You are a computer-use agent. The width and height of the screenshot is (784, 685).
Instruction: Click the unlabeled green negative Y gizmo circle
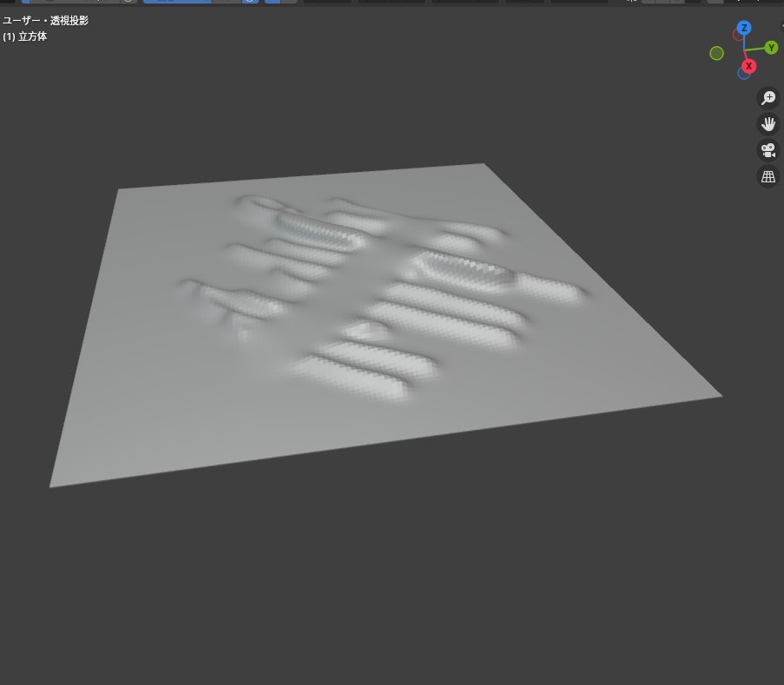tap(716, 53)
